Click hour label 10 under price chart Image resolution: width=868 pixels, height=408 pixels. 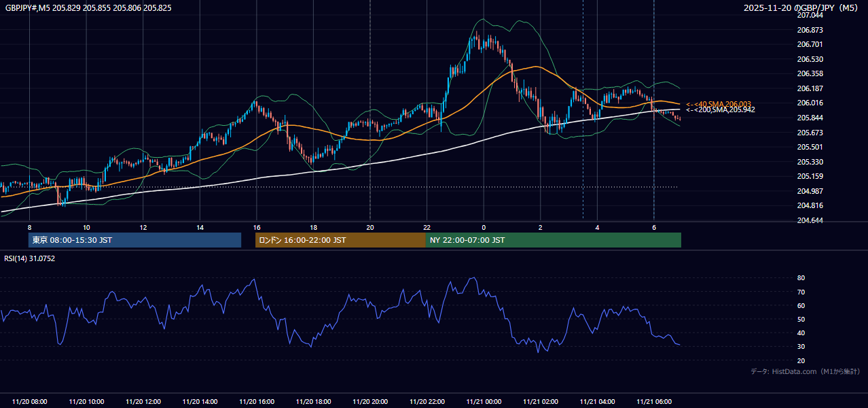[86, 227]
